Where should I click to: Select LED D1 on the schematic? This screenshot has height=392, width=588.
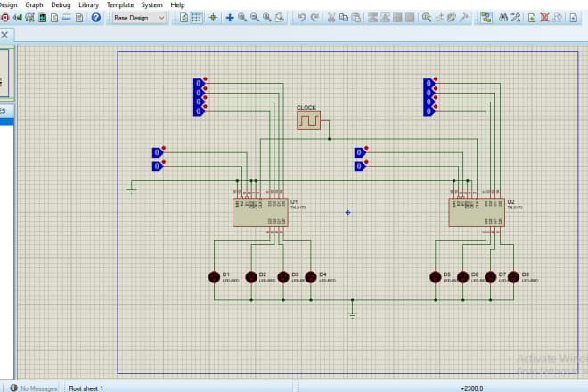pos(214,277)
